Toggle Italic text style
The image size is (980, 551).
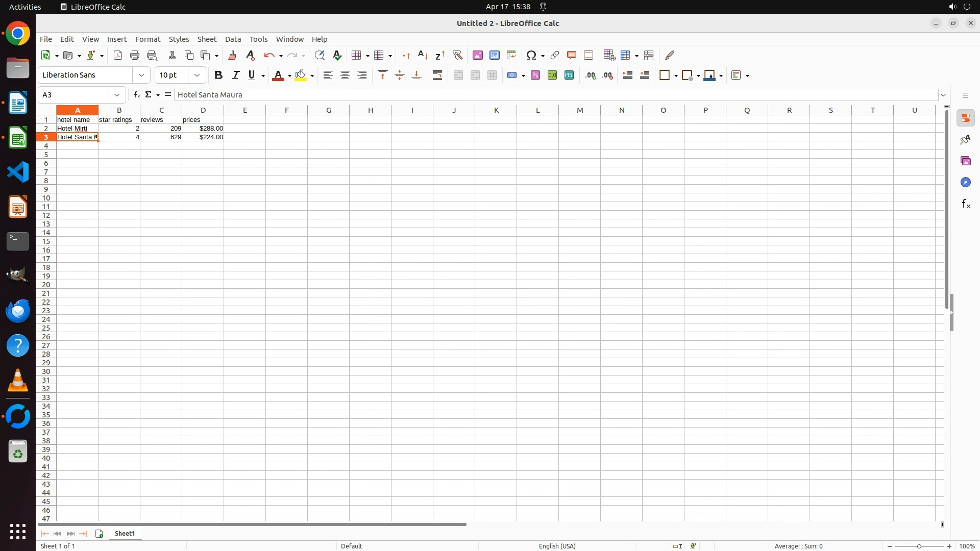click(x=235, y=76)
